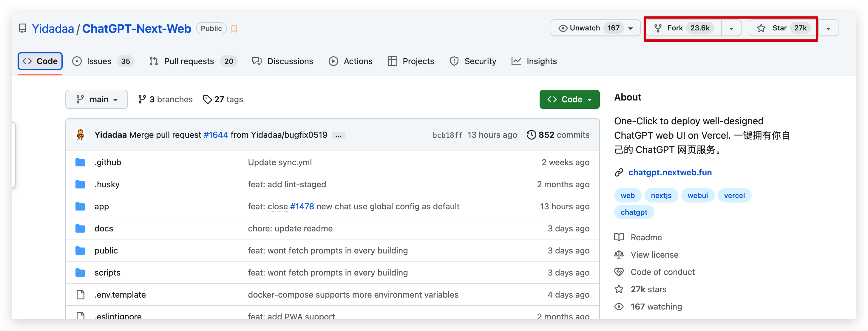
Task: View the 3 branches link
Action: tap(166, 99)
